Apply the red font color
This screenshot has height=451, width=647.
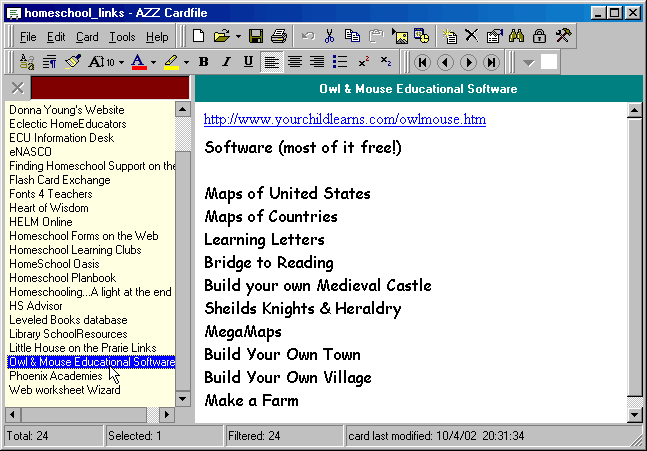(139, 62)
